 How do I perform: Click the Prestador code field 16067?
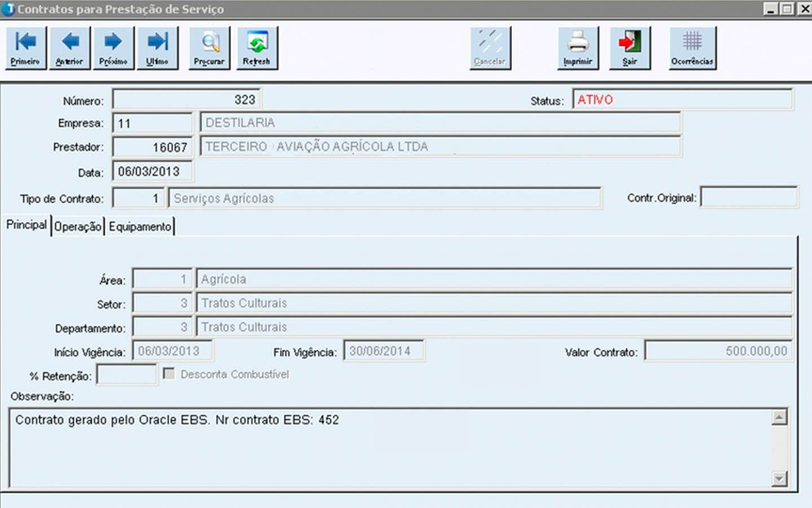152,147
